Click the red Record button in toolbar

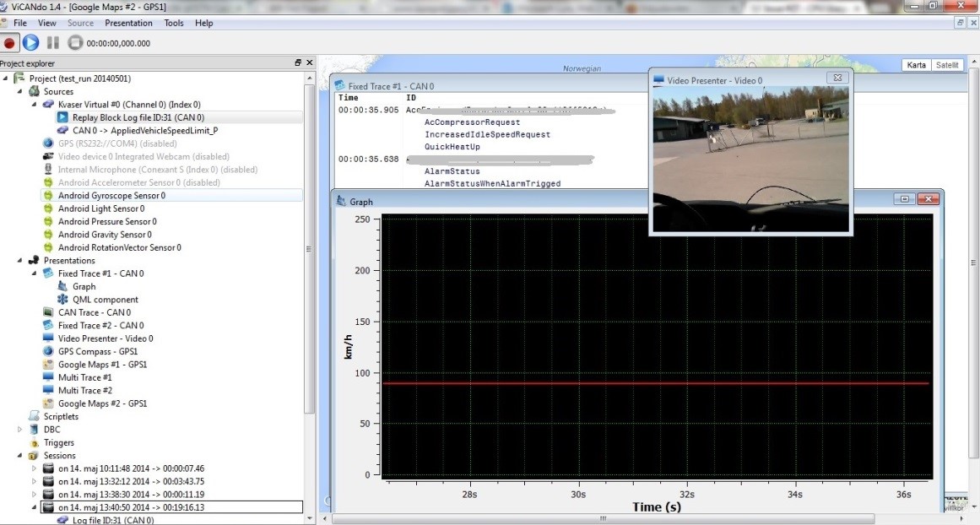(x=9, y=42)
